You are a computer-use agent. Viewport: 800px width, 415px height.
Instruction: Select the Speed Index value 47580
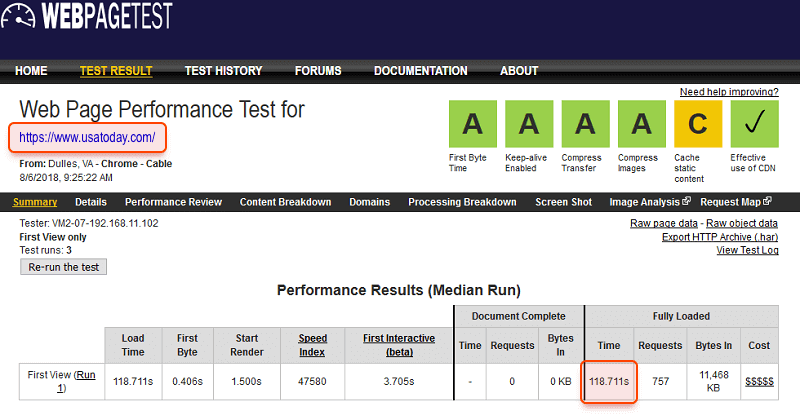point(312,381)
